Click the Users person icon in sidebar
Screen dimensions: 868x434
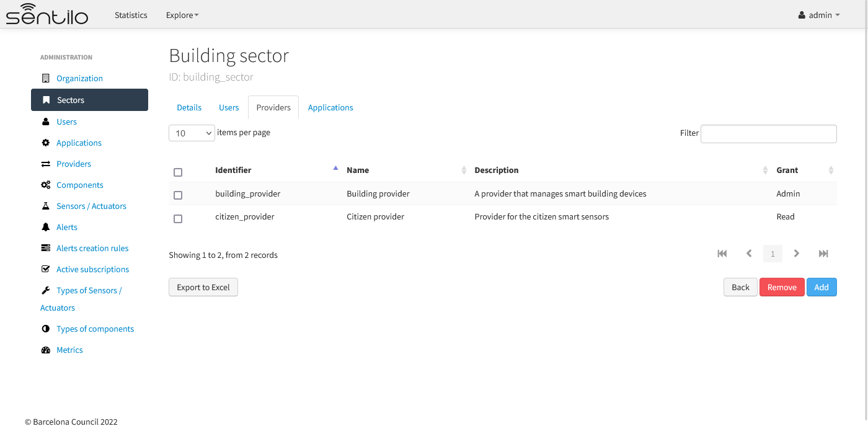click(45, 122)
